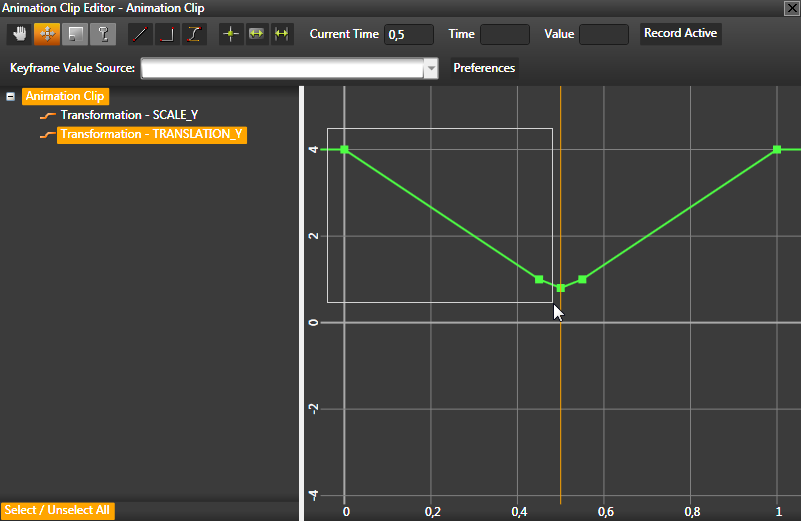Click the horizontal fit-with-box arrows icon
This screenshot has height=521, width=801.
[x=257, y=34]
